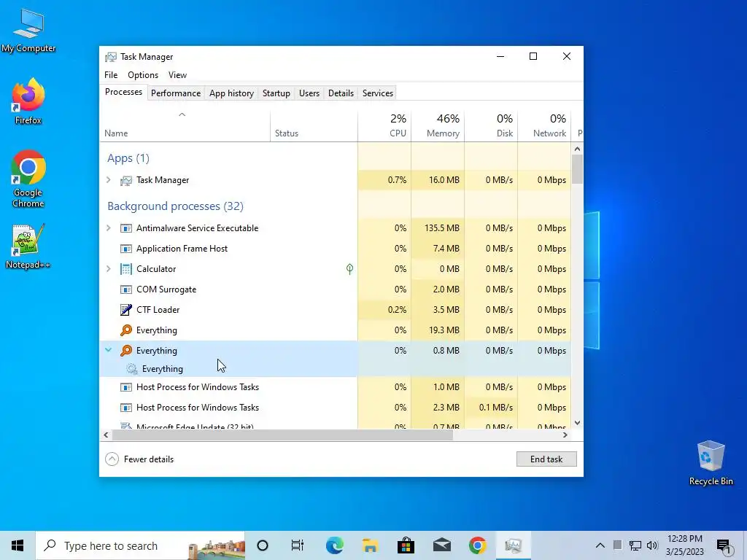Viewport: 747px width, 560px height.
Task: Select the Task Manager app row icon
Action: 125,181
